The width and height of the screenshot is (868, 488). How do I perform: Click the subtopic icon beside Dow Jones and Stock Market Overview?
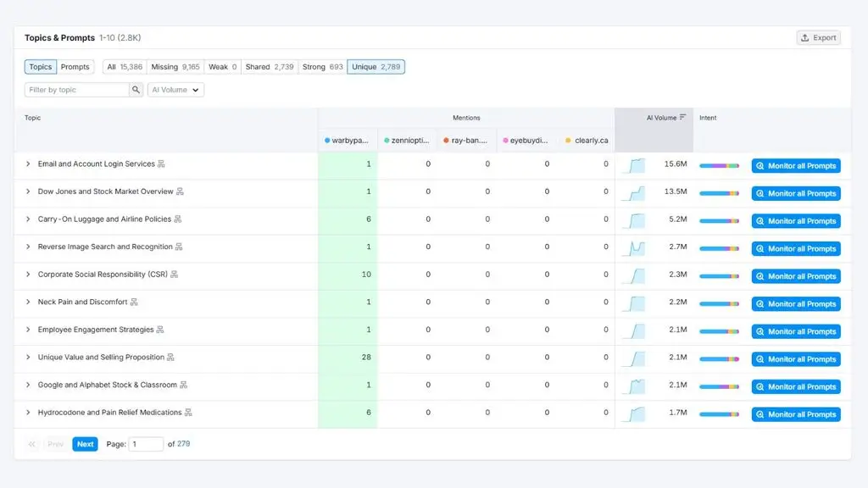(180, 191)
